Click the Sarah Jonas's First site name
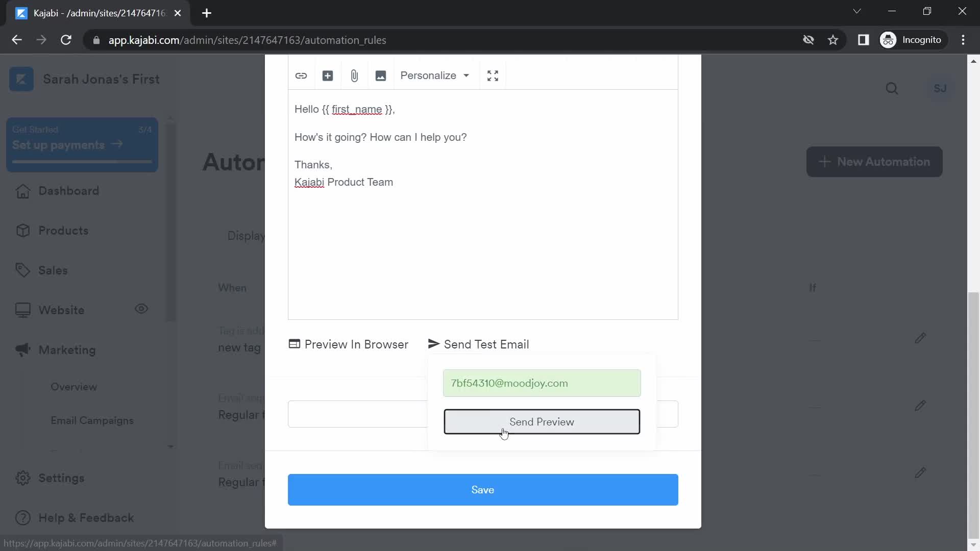The width and height of the screenshot is (980, 551). 102,79
